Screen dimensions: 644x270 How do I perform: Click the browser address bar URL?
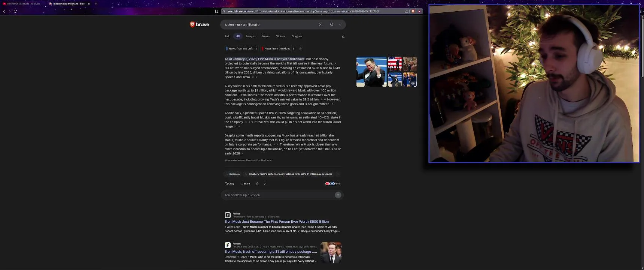[303, 11]
